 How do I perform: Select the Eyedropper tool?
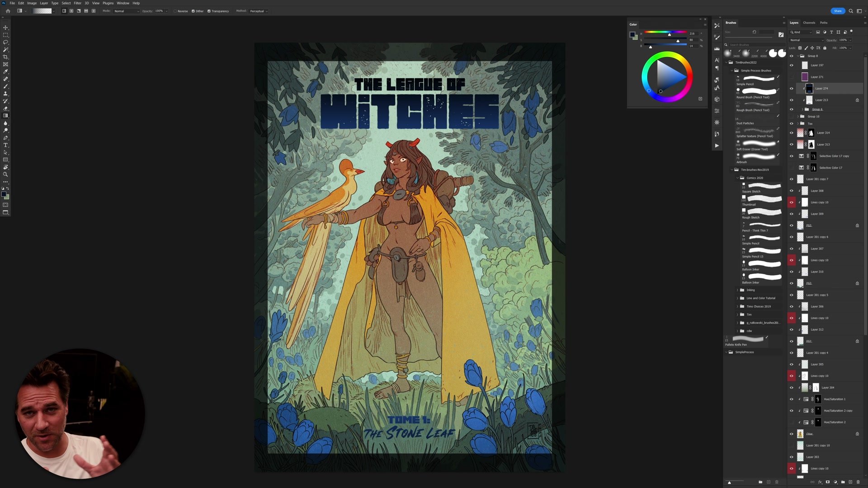(5, 71)
